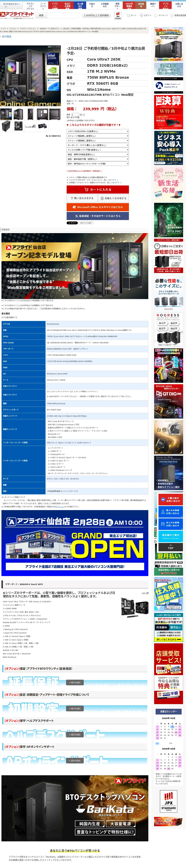Select rear I/O ports thumbnail
Screen dimensions: 186x868
(x=30, y=126)
